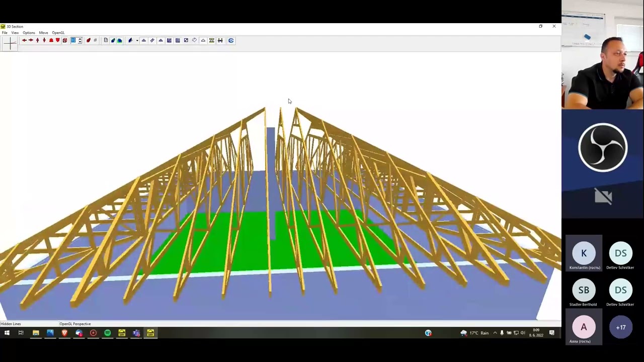Screen dimensions: 644x362
Task: Click the weather widget showing 17°C Rain
Action: (x=474, y=333)
